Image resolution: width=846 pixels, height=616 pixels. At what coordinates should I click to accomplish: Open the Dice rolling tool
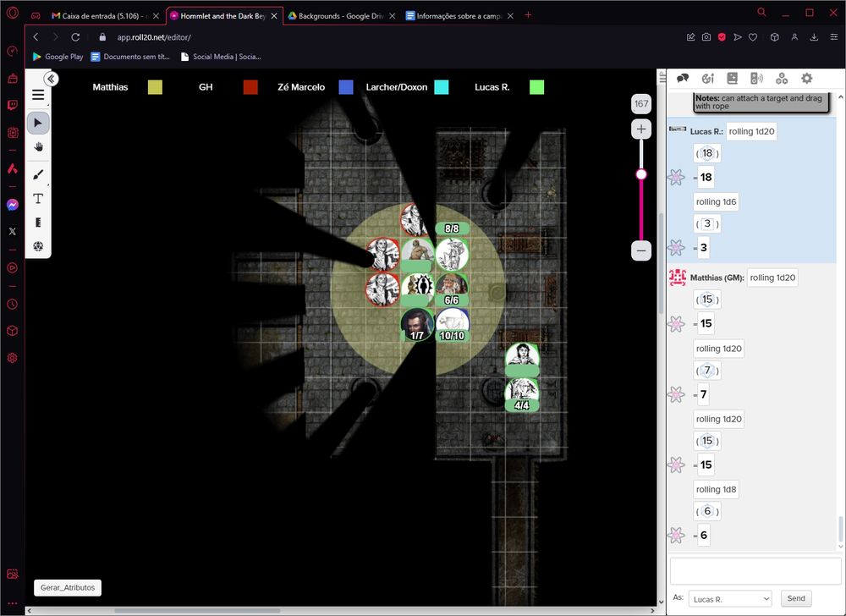(x=38, y=246)
